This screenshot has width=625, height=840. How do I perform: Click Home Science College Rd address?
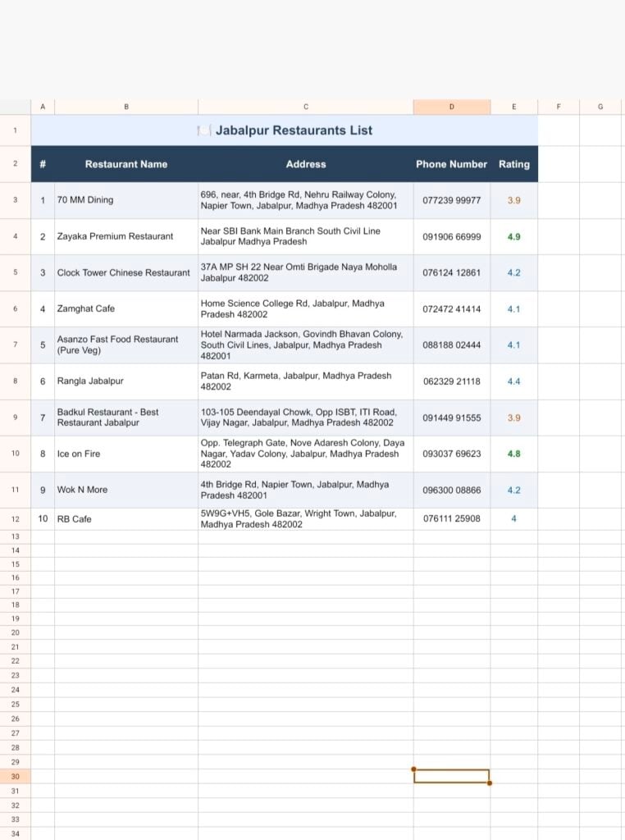pyautogui.click(x=306, y=308)
